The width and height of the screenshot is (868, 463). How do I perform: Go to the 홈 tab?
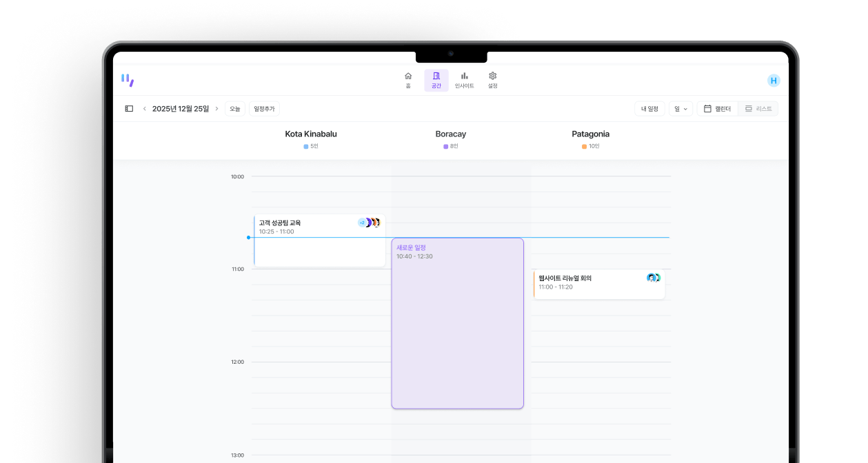(x=408, y=80)
